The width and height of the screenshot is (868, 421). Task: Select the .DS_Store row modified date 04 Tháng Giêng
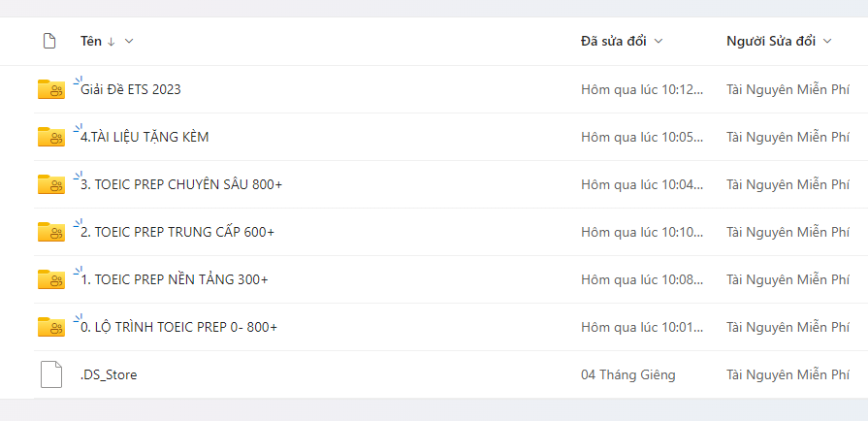pyautogui.click(x=627, y=374)
